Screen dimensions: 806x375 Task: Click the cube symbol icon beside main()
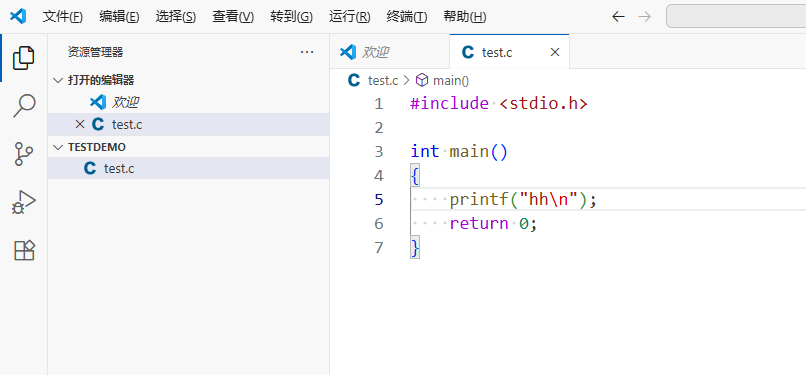point(422,80)
